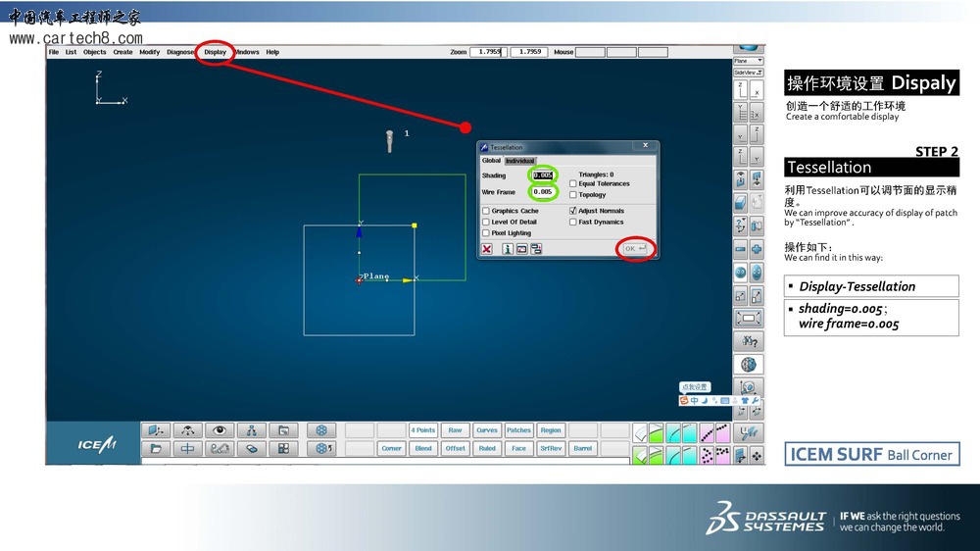The image size is (980, 551).
Task: Switch to Individual tab in Tessellation
Action: pyautogui.click(x=520, y=161)
